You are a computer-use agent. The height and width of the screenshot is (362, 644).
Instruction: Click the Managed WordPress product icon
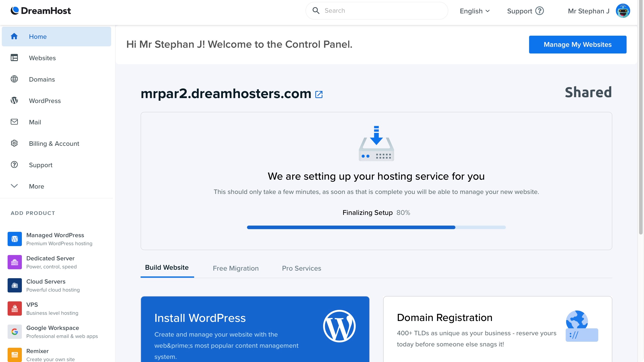click(15, 239)
